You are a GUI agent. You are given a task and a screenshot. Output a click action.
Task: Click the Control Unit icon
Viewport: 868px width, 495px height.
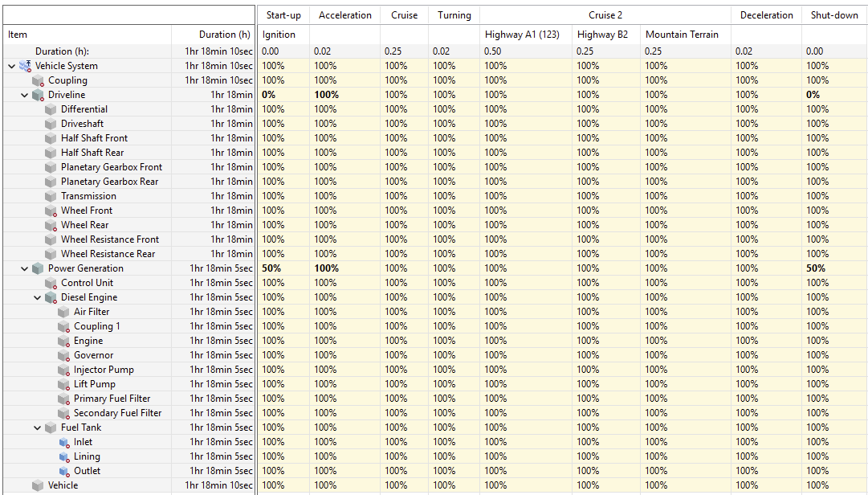[x=51, y=283]
